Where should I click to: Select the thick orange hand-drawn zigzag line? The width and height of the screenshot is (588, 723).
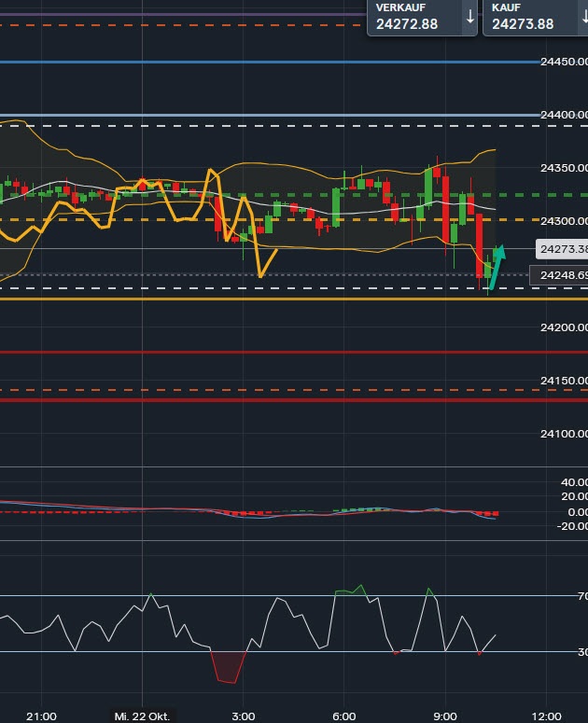tap(112, 211)
